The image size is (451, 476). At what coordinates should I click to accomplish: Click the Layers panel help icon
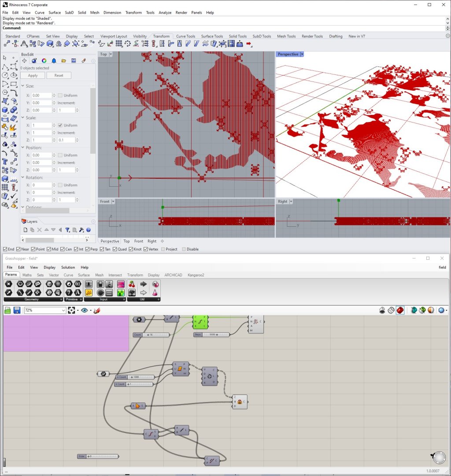(x=88, y=230)
